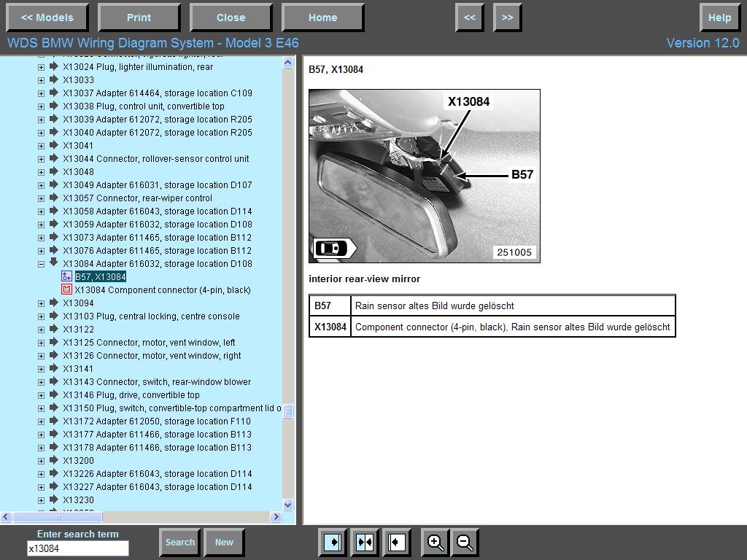
Task: Select X13126 Connector, motor, vent window, right
Action: (x=152, y=355)
